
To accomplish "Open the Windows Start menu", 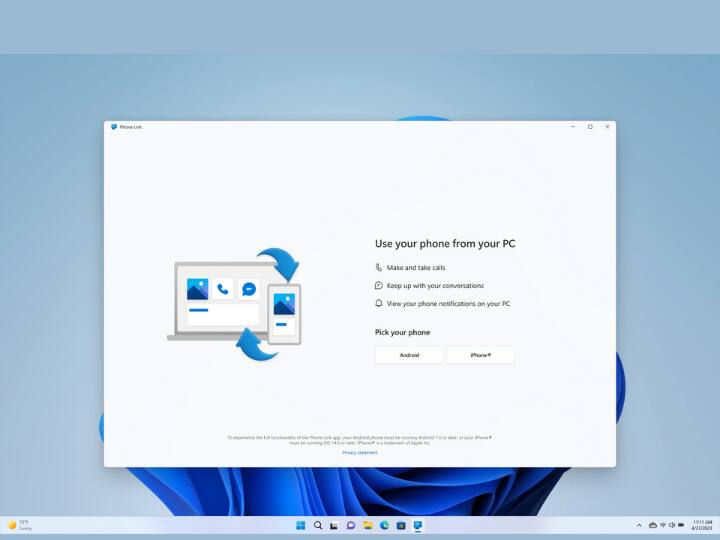I will tap(300, 525).
